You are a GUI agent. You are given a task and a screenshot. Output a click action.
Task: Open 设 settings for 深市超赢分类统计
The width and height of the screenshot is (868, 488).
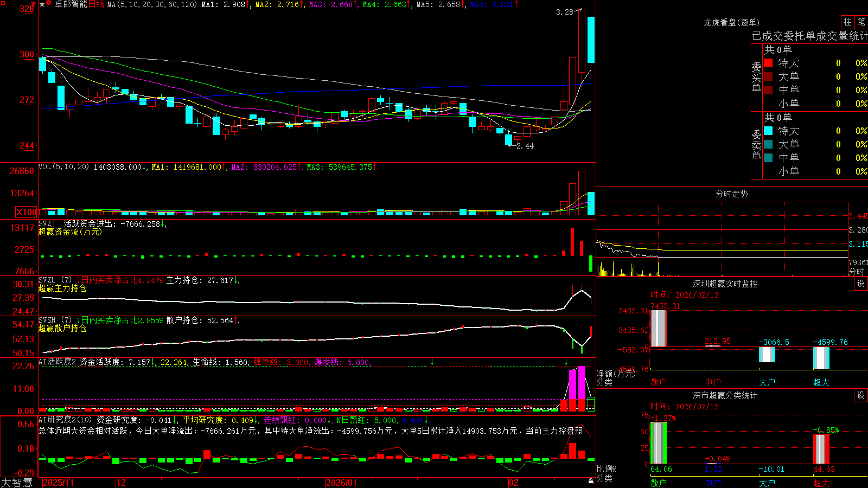pyautogui.click(x=861, y=395)
